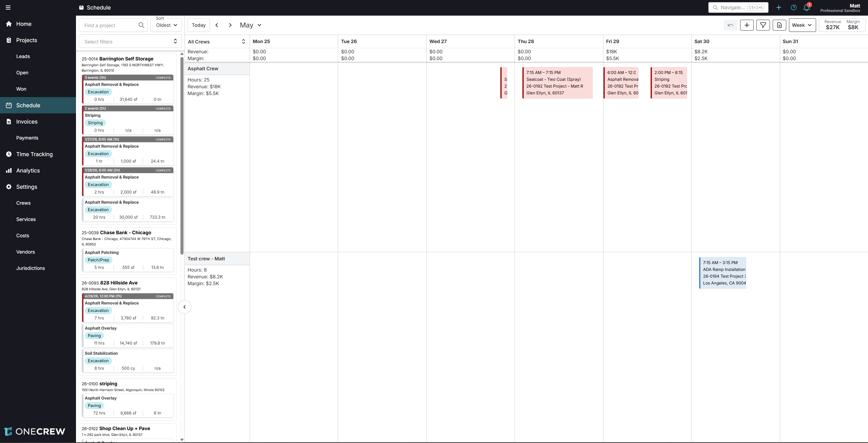
Task: Click the Schedule calendar icon in sidebar
Action: (x=9, y=105)
